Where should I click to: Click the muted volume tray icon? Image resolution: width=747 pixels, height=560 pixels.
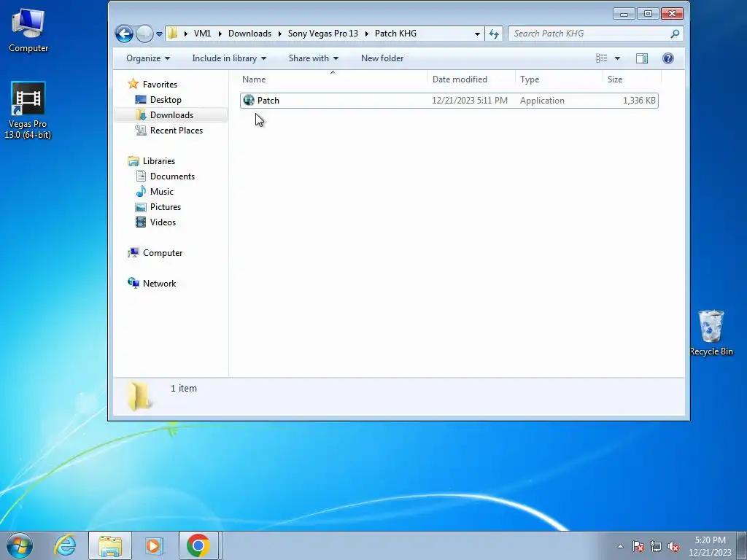(673, 547)
